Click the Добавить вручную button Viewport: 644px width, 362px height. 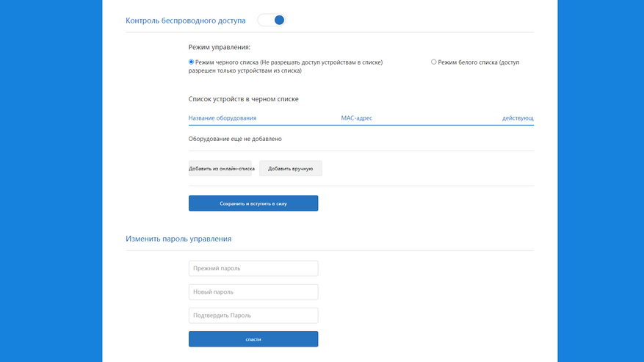290,168
